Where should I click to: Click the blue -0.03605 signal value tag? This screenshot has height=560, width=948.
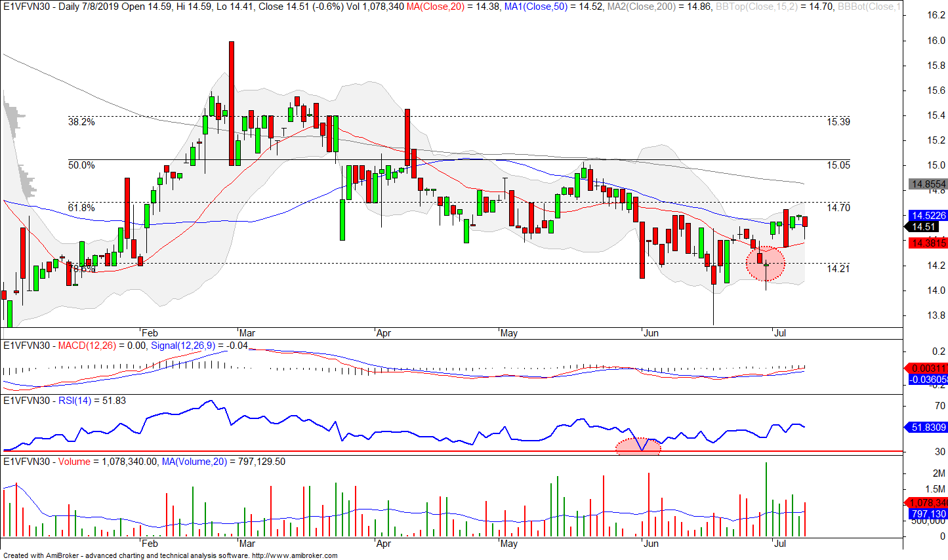tap(928, 380)
